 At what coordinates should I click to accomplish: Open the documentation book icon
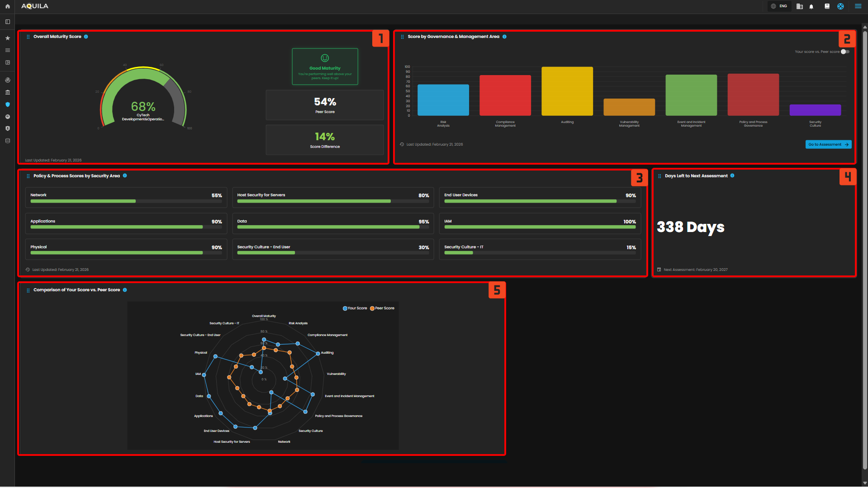827,6
